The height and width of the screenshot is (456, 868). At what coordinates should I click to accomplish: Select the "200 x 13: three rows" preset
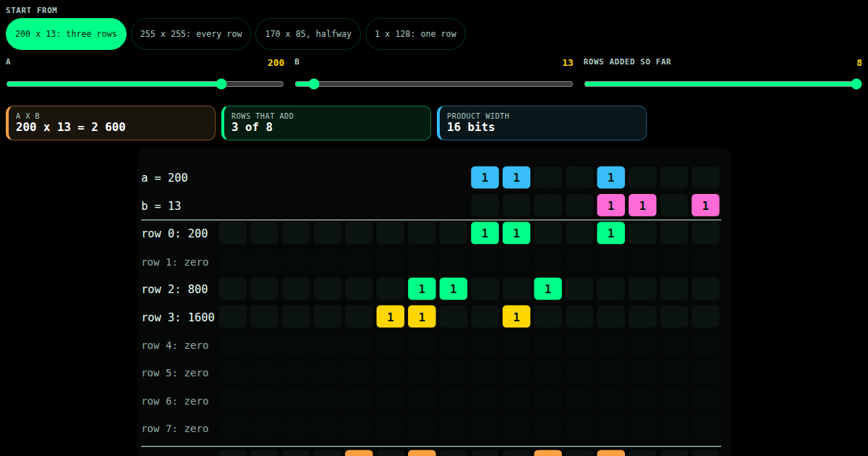(66, 34)
